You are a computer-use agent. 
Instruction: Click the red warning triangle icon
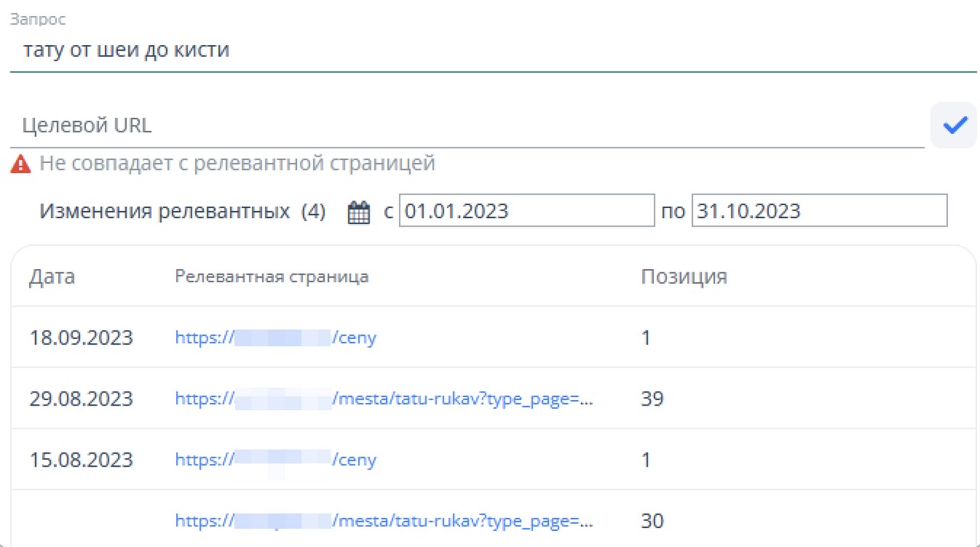click(21, 163)
